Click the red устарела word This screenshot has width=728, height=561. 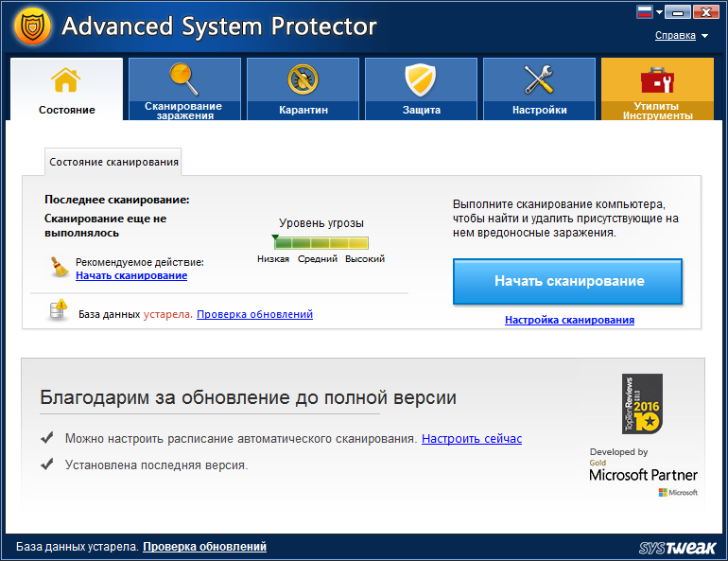pyautogui.click(x=167, y=314)
